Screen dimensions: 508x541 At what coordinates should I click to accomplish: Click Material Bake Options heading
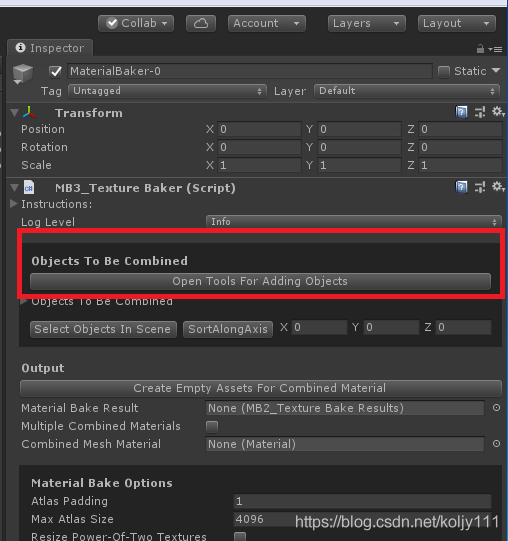coord(102,483)
